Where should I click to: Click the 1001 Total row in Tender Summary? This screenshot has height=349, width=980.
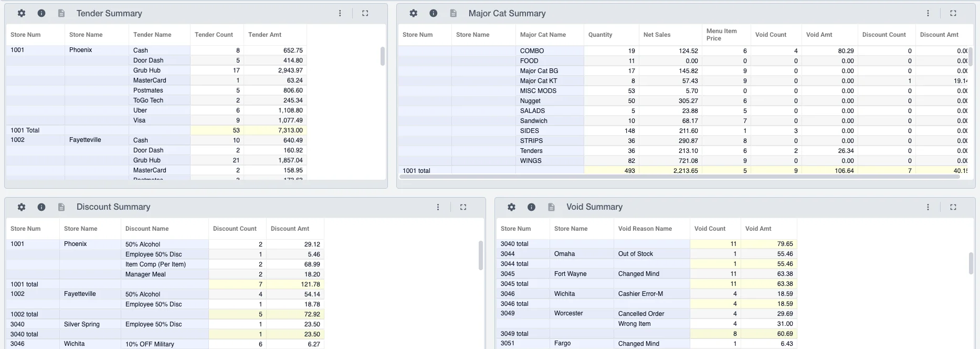pyautogui.click(x=156, y=130)
